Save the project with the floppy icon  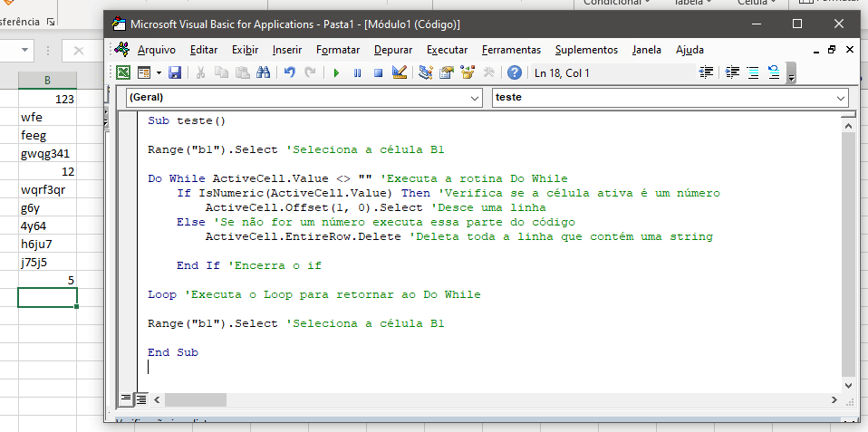tap(175, 72)
